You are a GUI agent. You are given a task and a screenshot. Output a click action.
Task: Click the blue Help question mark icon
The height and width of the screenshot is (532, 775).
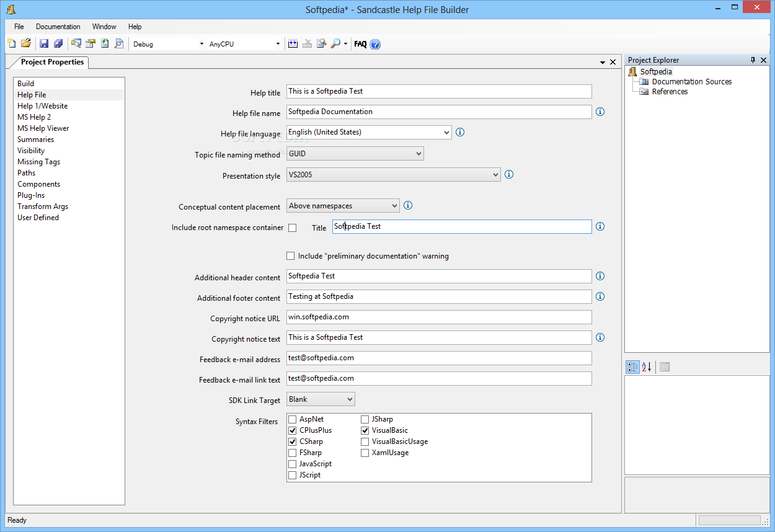click(375, 44)
